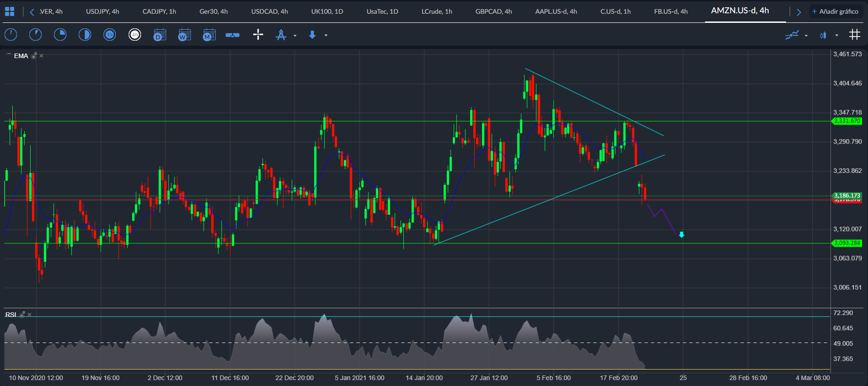Open the EMA indicator settings gear
Viewport: 868px width, 386px height.
(34, 56)
